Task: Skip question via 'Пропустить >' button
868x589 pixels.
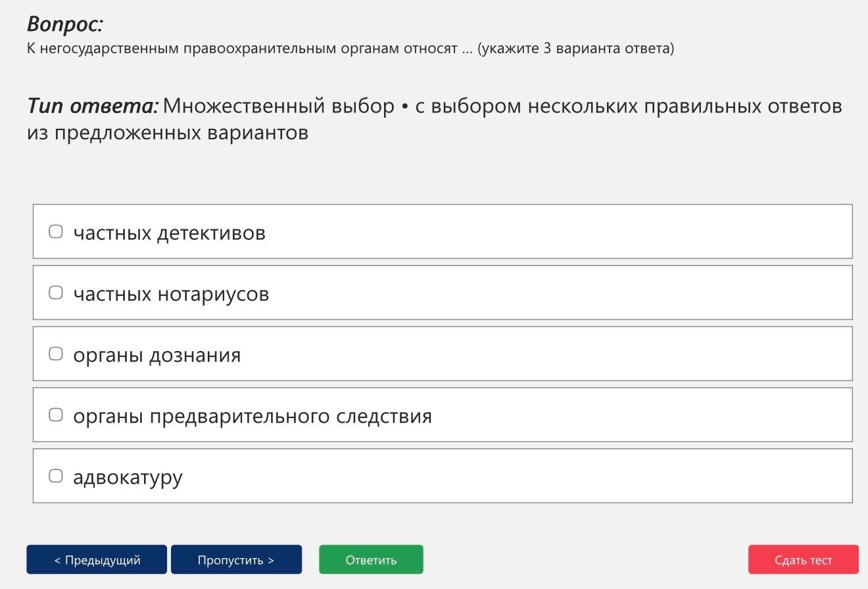Action: 236,559
